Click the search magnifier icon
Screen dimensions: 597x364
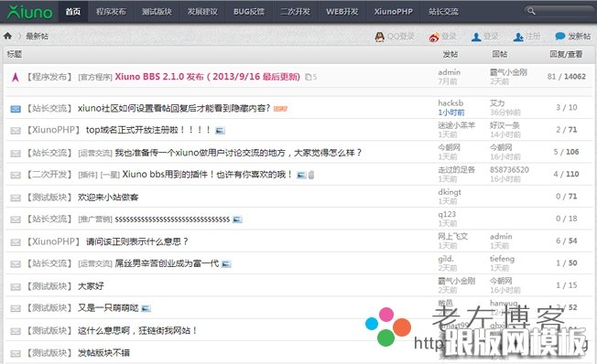point(531,11)
